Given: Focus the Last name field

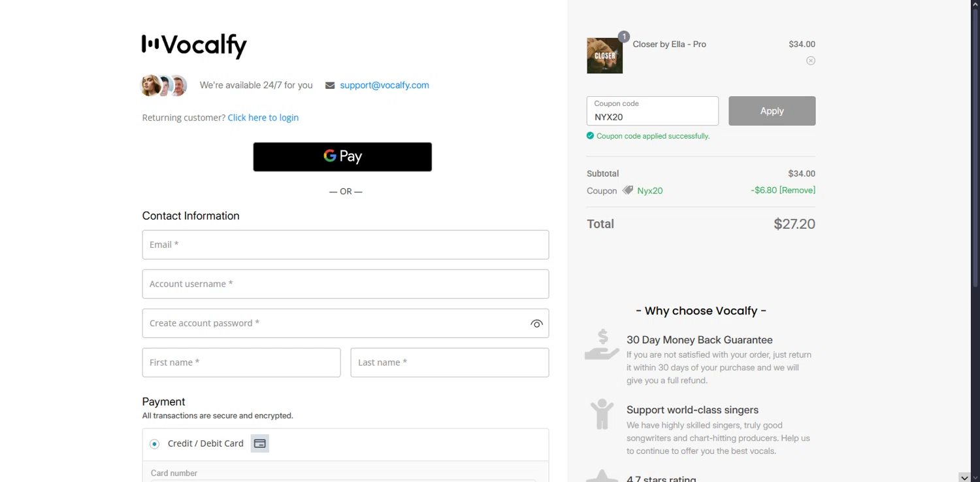Looking at the screenshot, I should click(449, 362).
